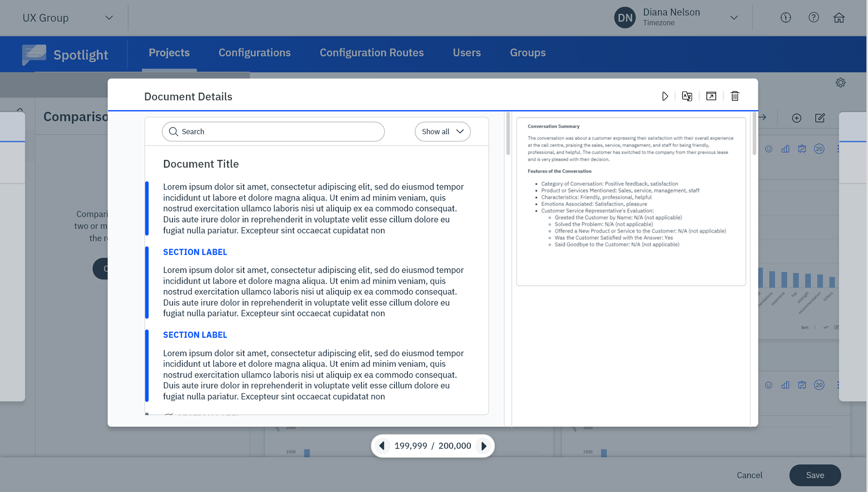868x492 pixels.
Task: Click upper row 20 count badge
Action: pos(819,149)
